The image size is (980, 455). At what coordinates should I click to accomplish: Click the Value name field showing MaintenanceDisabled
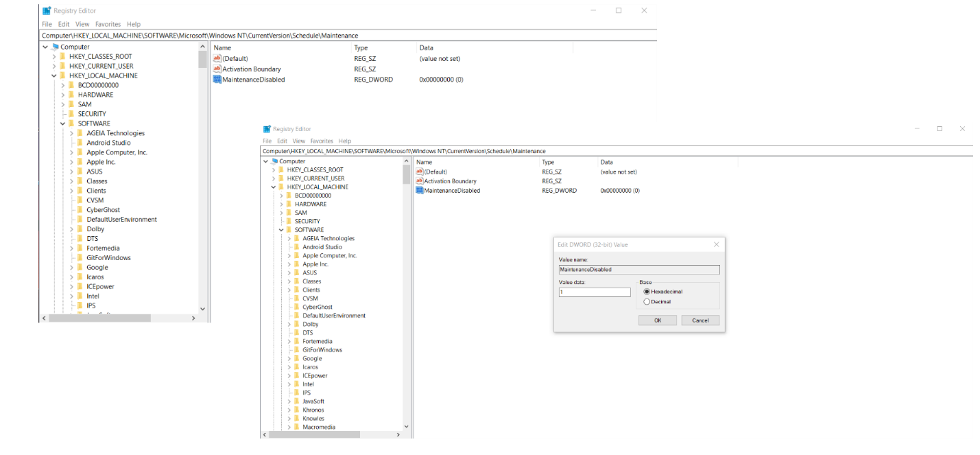pos(639,270)
